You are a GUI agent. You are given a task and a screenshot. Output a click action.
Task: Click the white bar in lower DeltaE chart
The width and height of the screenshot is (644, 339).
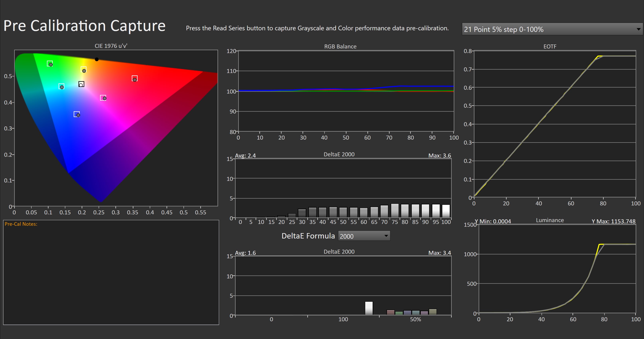(x=369, y=308)
